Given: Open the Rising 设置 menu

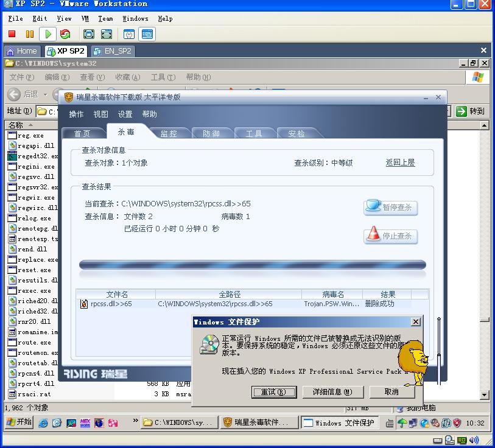Looking at the screenshot, I should [125, 114].
